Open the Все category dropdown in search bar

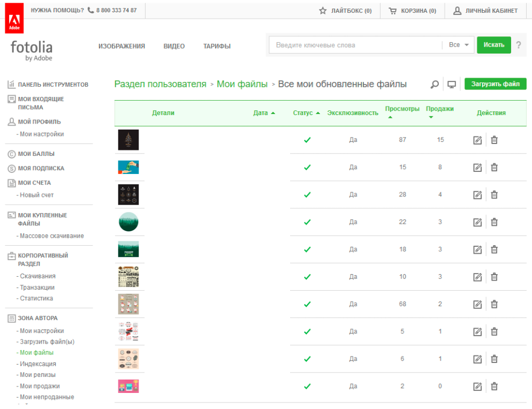coord(459,46)
